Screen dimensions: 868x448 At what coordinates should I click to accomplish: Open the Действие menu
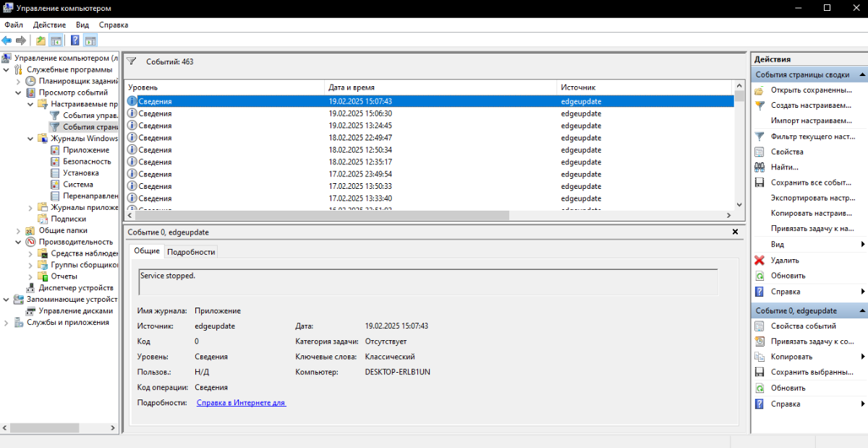49,25
